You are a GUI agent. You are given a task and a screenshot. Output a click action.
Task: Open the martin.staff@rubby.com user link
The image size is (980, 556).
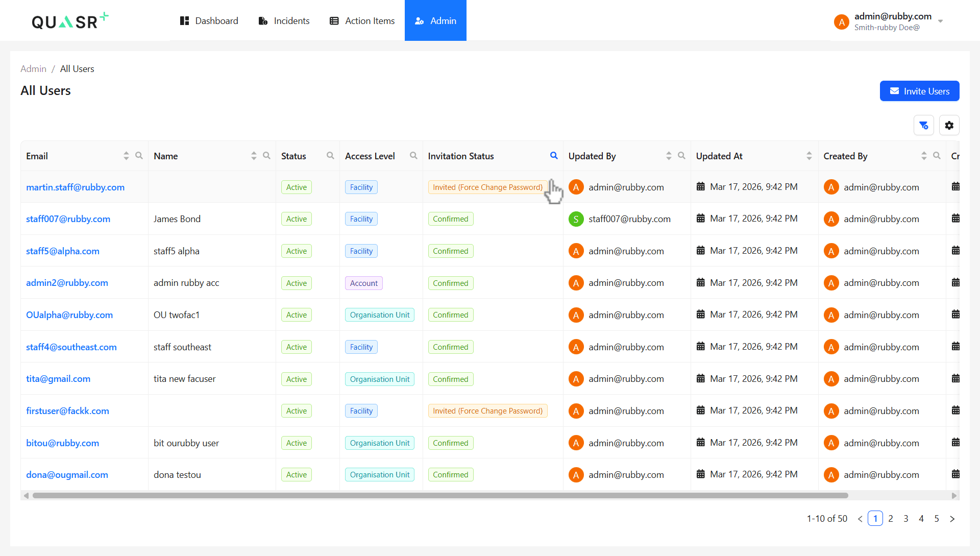75,187
